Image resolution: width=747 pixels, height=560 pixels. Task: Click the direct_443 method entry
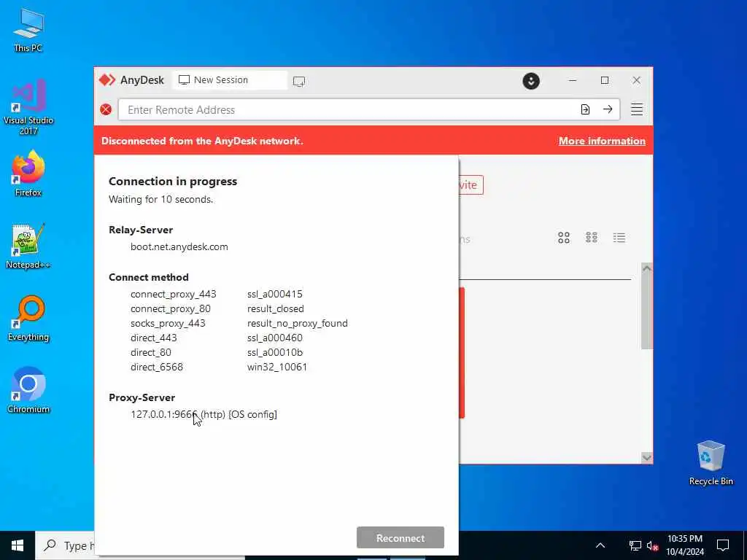[x=153, y=338]
